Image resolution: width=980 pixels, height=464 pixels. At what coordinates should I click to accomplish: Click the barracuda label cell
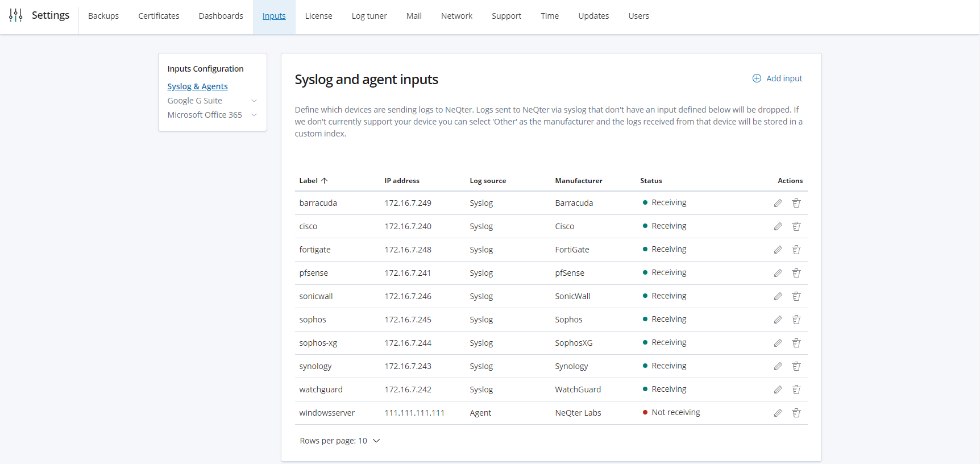(x=318, y=203)
